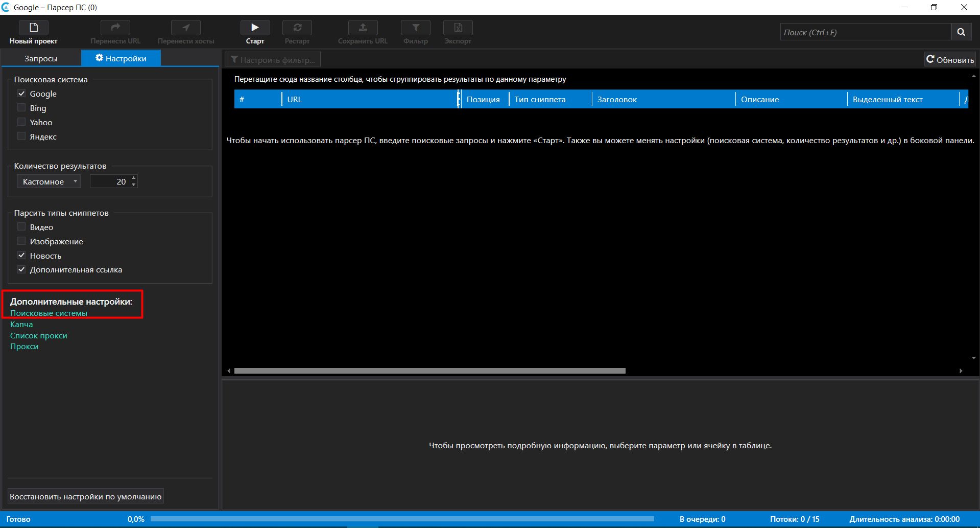This screenshot has width=980, height=528.
Task: Select the Настройки tab
Action: (121, 58)
